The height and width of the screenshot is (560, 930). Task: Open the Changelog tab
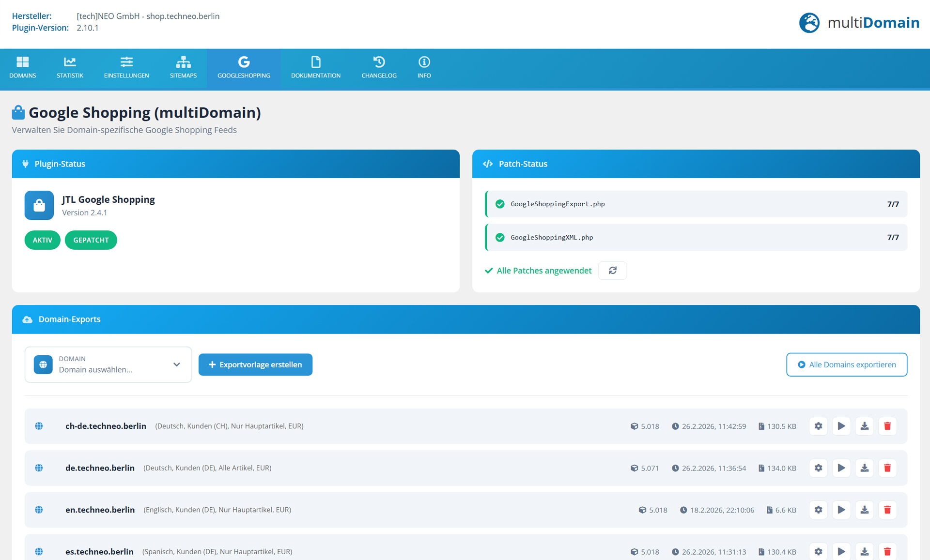click(379, 68)
